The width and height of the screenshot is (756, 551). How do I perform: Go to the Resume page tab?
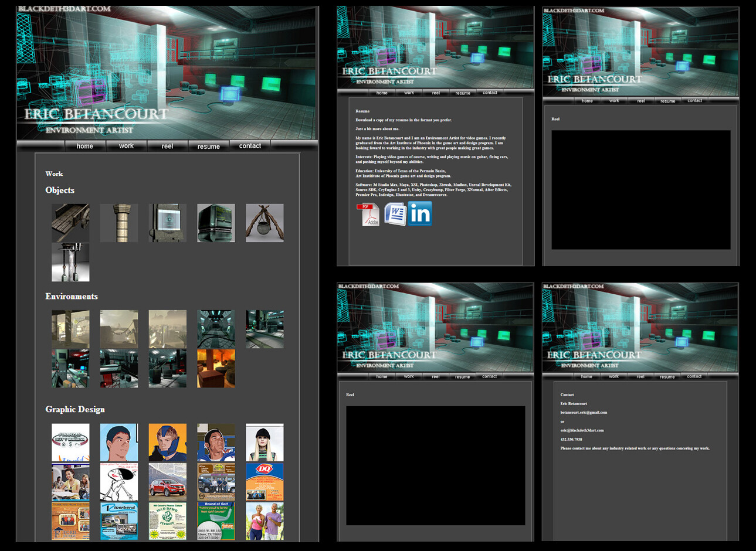[x=209, y=145]
